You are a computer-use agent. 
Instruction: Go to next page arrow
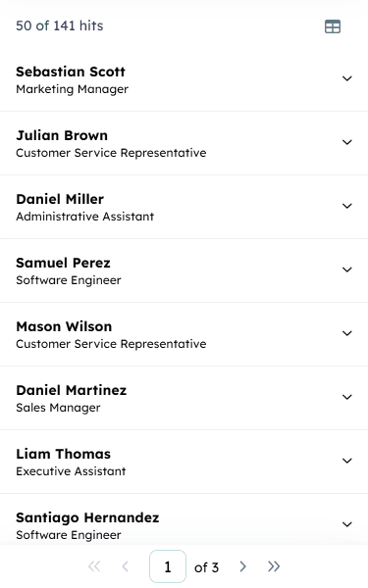(243, 566)
